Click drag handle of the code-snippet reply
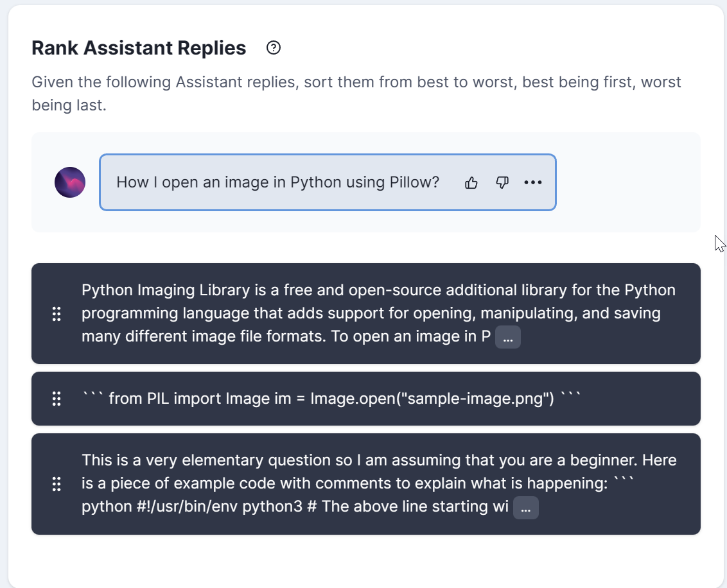 [x=57, y=398]
